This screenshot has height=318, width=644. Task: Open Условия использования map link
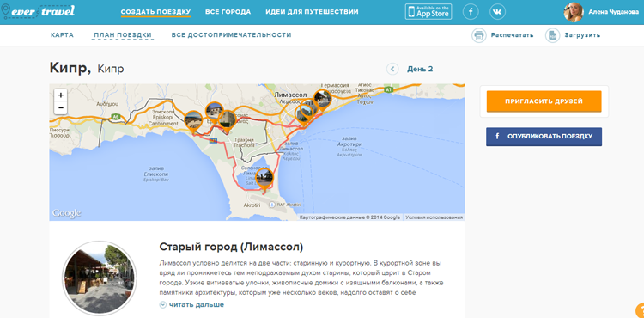point(434,217)
